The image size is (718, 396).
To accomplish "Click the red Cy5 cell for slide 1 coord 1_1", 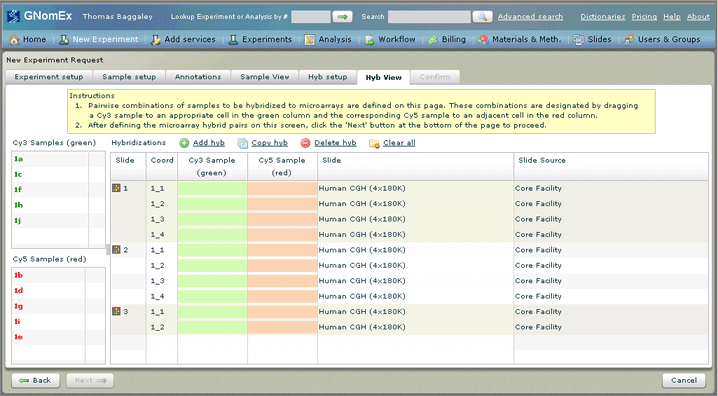I will click(x=283, y=188).
